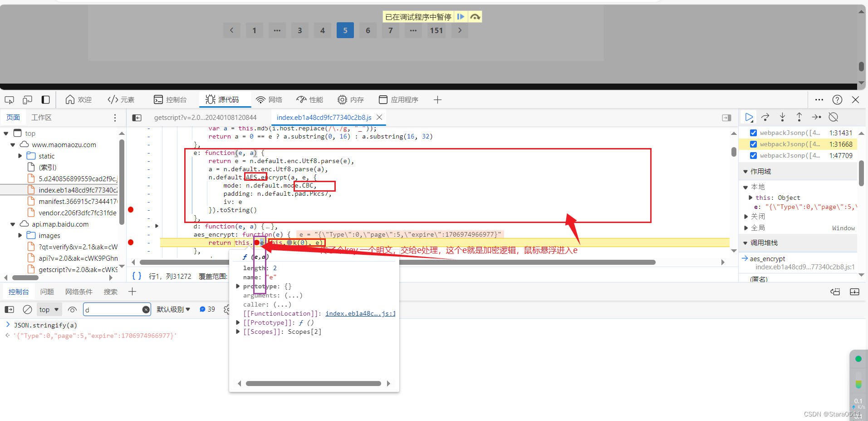Toggle DevTools dock side panel icon
The width and height of the screenshot is (868, 421).
coord(45,99)
